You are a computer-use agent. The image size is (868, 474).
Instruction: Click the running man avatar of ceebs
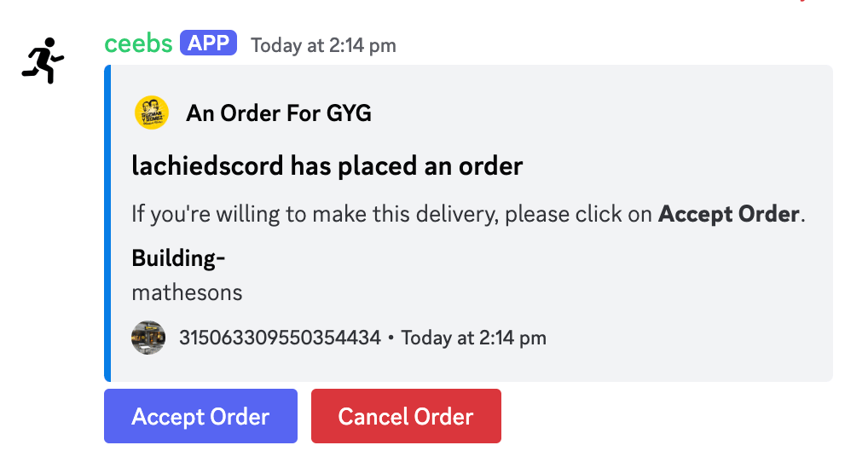[x=43, y=61]
